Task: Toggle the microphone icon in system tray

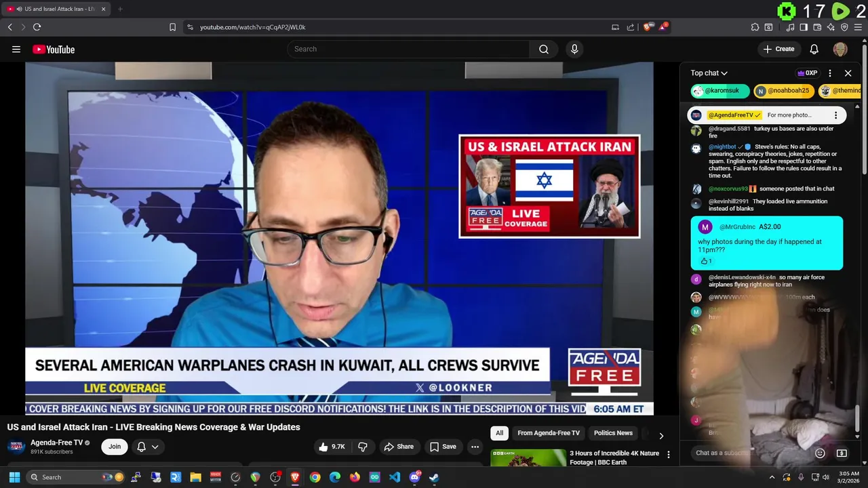Action: pos(801,477)
